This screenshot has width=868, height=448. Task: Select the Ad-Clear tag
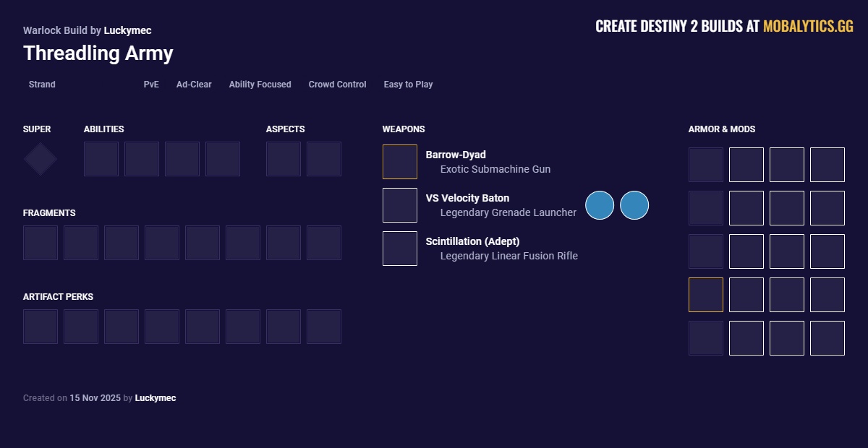tap(194, 85)
